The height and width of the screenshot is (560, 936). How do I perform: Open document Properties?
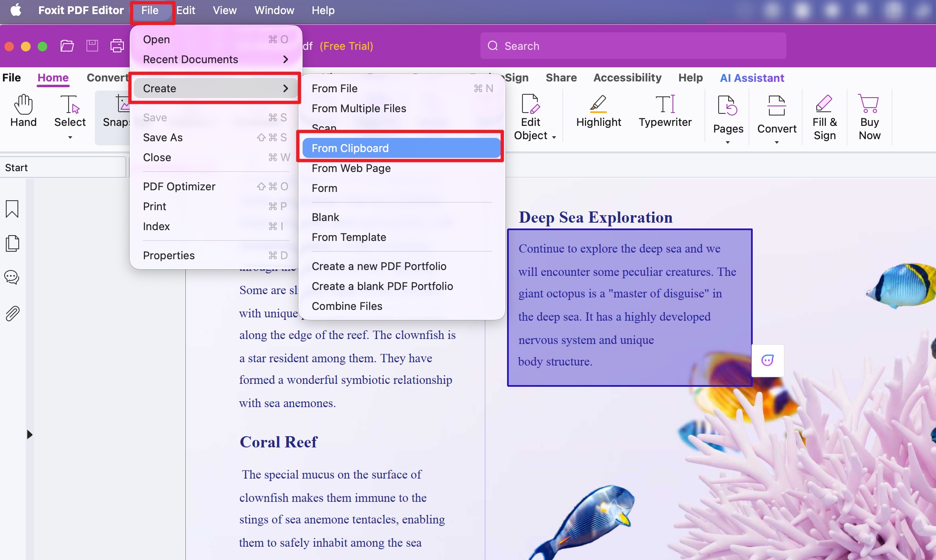pos(216,255)
